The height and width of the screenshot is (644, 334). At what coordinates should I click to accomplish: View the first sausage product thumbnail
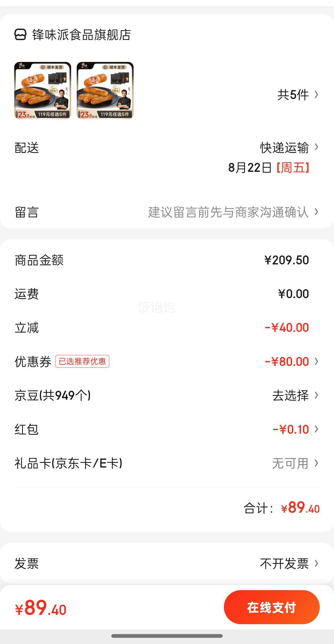(x=43, y=90)
